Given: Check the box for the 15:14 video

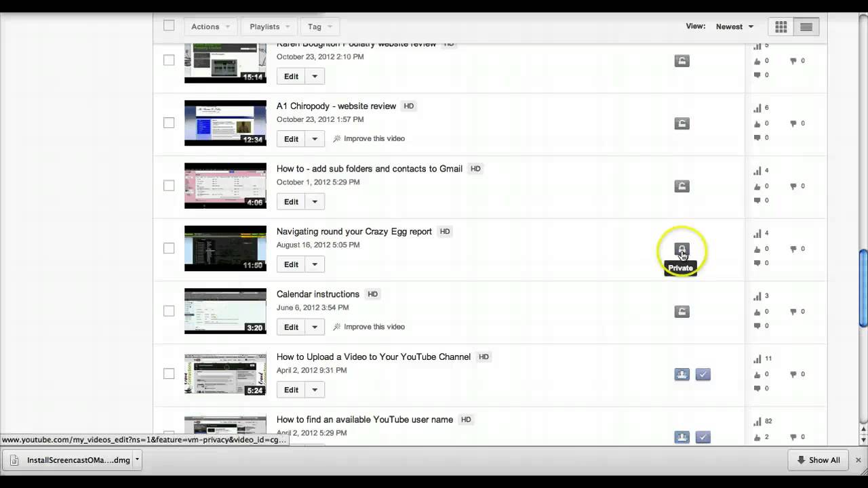Looking at the screenshot, I should click(x=169, y=60).
